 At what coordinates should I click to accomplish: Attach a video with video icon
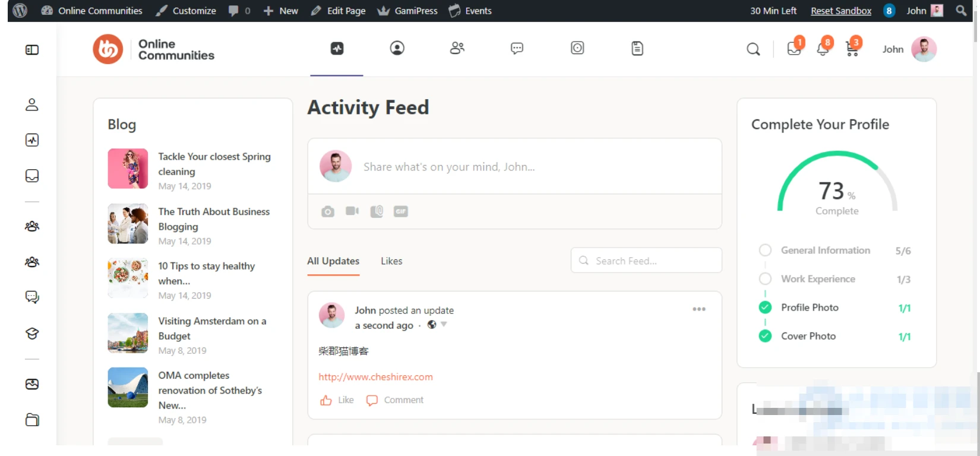click(352, 211)
